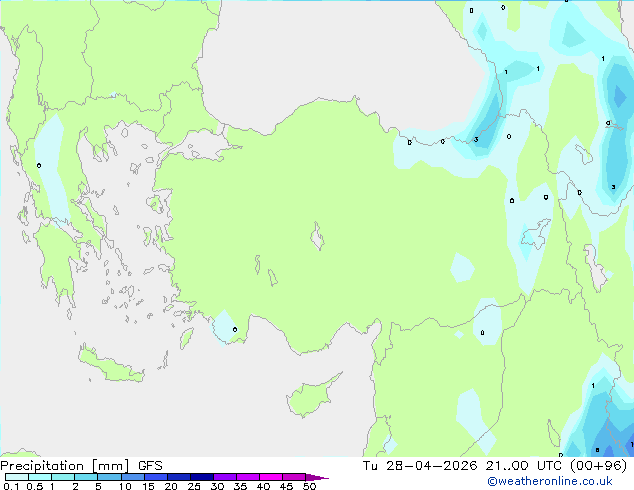
Task: Click the '25' legend value label
Action: pyautogui.click(x=194, y=486)
